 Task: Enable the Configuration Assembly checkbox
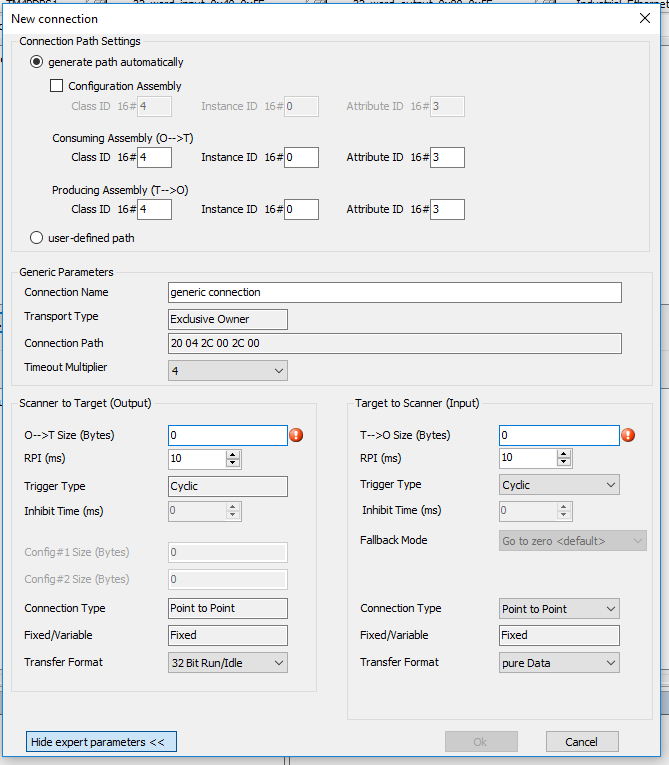57,86
